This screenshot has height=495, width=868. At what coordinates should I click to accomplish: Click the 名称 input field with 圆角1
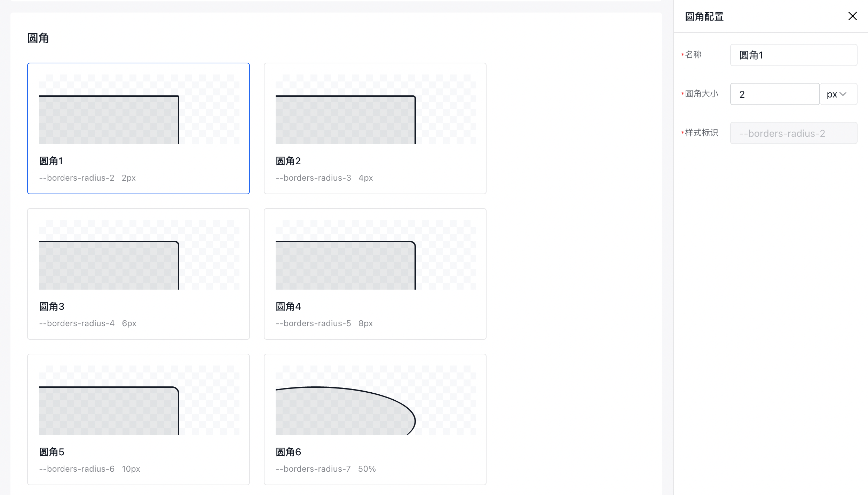pos(793,55)
